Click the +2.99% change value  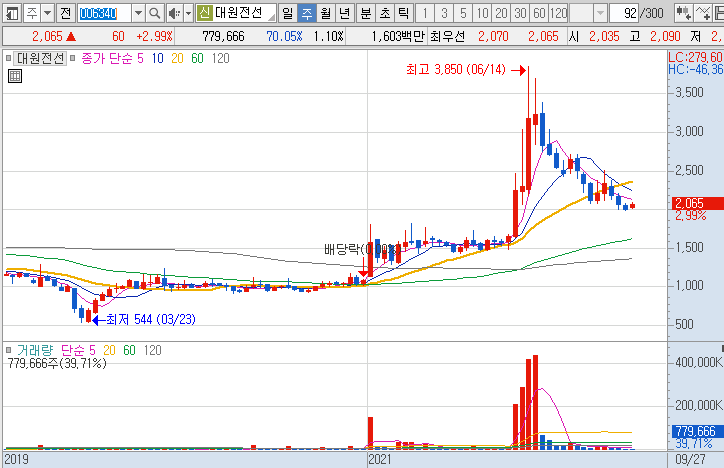click(x=154, y=36)
